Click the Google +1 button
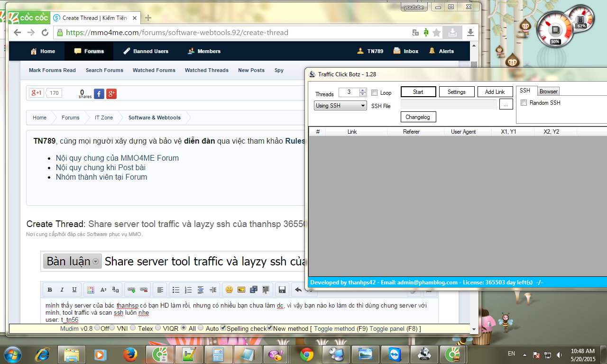Screen dimensions: 607x364 37,93
